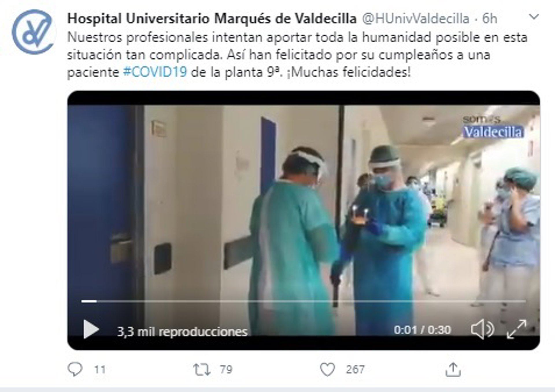Open the 6h tweet timestamp

pos(489,19)
